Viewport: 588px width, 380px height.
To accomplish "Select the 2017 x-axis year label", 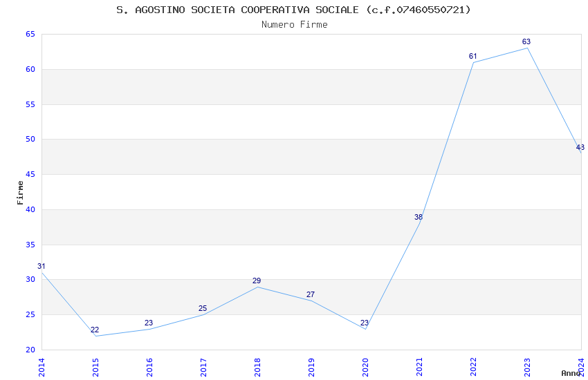I will coord(203,368).
